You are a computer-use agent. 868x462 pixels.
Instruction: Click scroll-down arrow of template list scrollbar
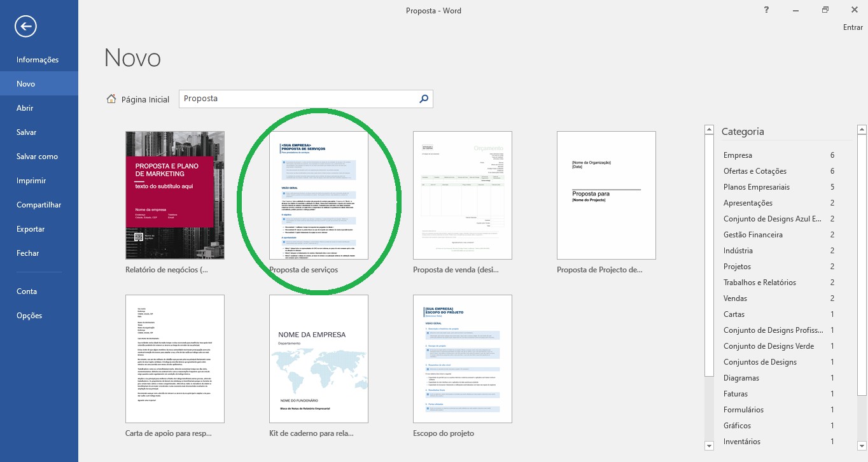710,445
